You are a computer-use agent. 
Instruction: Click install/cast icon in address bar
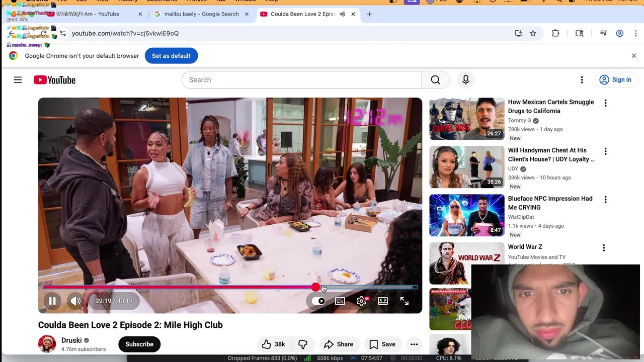click(x=519, y=33)
